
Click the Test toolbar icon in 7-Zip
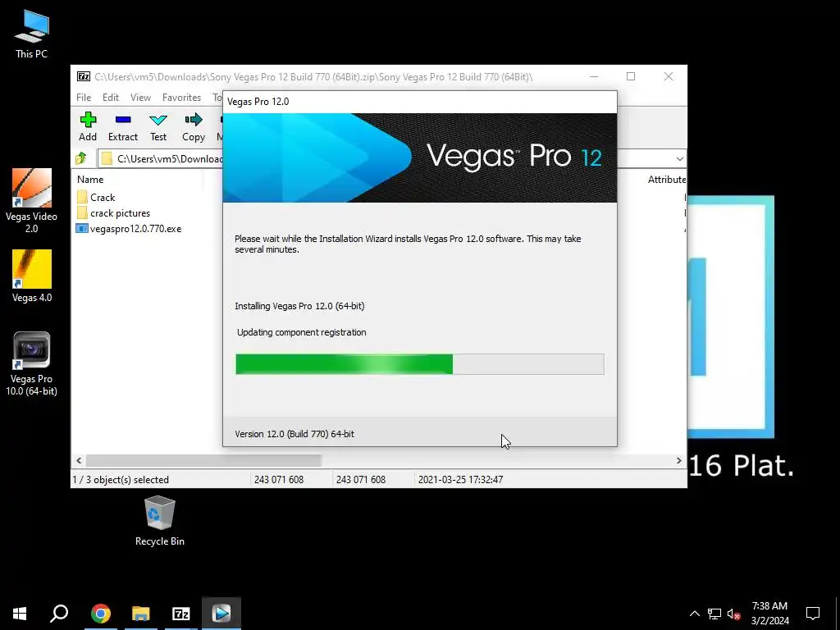(x=158, y=126)
